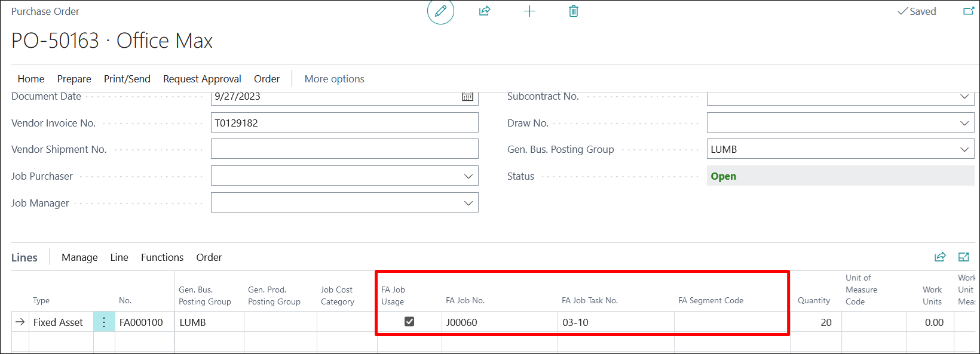Viewport: 980px width, 354px height.
Task: Open the Prepare menu
Action: coord(74,79)
